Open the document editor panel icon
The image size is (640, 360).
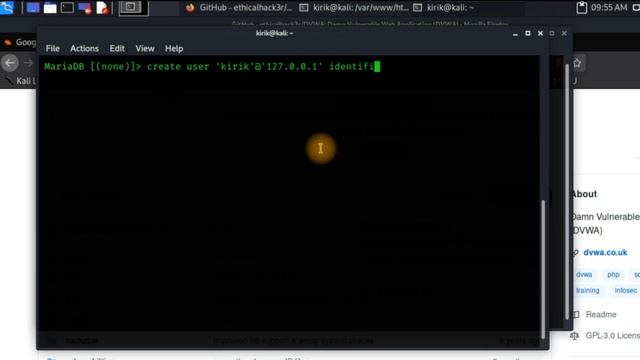[x=102, y=8]
